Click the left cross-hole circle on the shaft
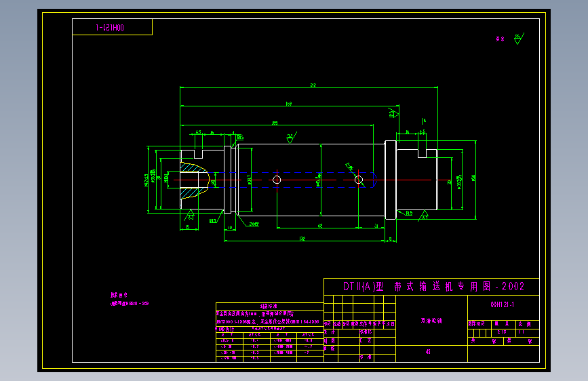The height and width of the screenshot is (381, 588). click(277, 180)
